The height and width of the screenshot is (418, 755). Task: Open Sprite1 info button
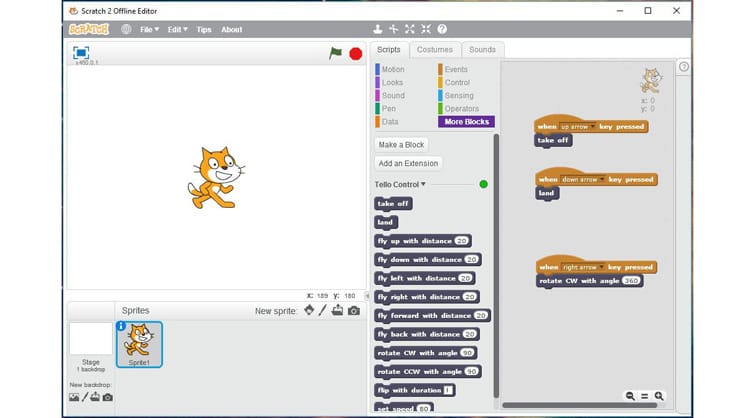click(x=121, y=326)
